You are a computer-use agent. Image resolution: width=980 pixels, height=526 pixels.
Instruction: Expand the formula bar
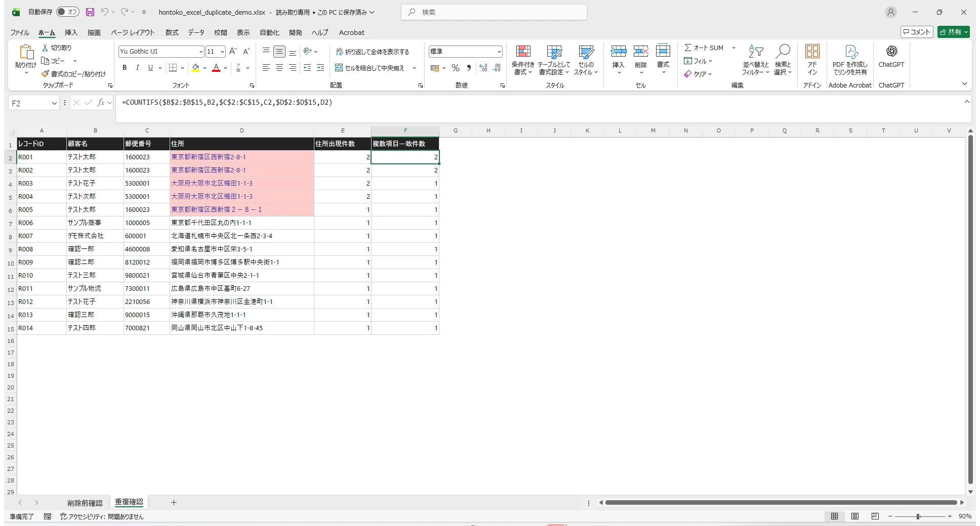click(x=967, y=102)
